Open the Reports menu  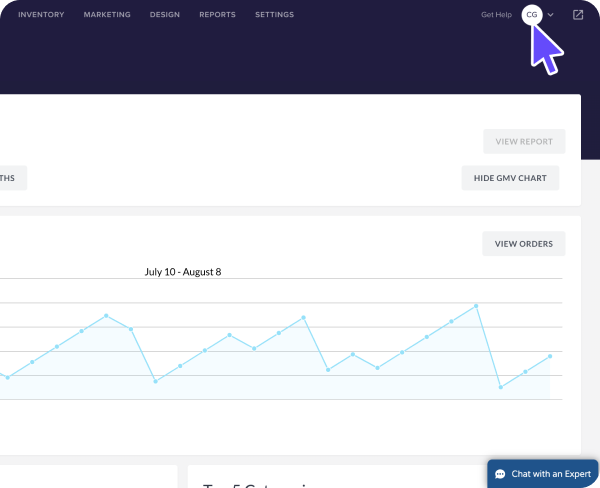tap(217, 15)
